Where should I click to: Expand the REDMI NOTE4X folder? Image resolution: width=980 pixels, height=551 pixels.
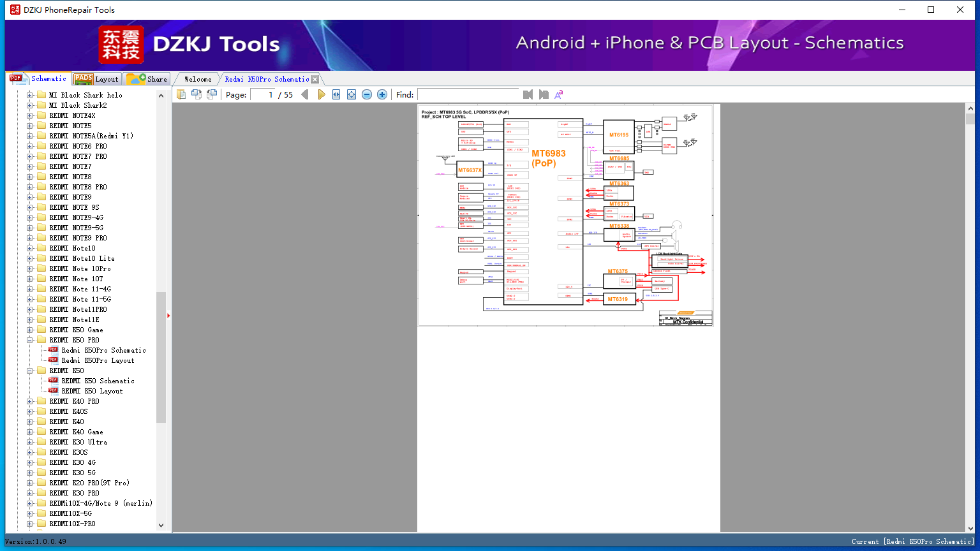29,115
